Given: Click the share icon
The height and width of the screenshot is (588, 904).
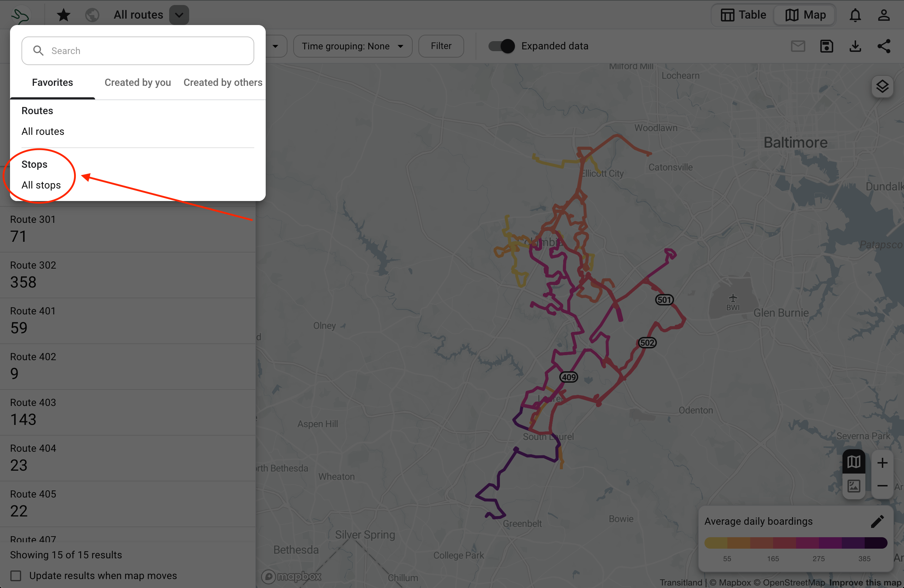Looking at the screenshot, I should [x=884, y=46].
